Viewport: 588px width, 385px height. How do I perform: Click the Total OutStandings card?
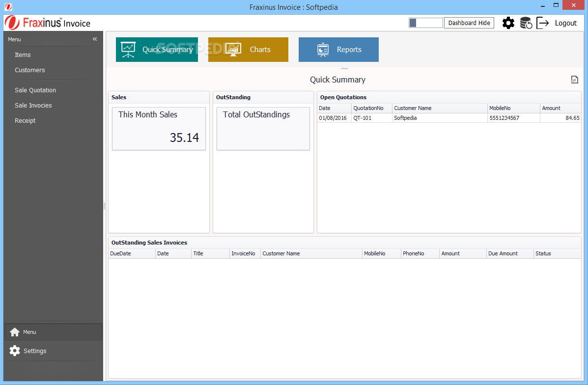pyautogui.click(x=263, y=129)
